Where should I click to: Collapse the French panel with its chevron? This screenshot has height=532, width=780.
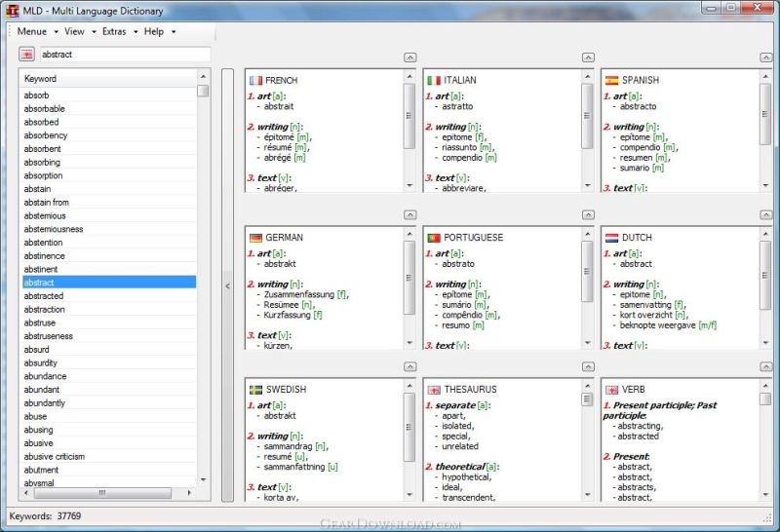409,57
